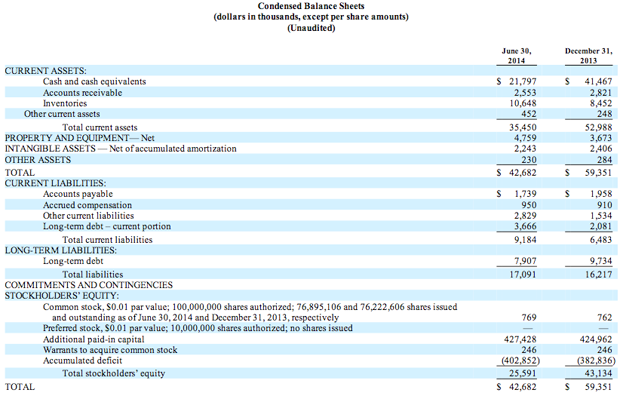The width and height of the screenshot is (620, 402).
Task: Select the 'Total current assets' label
Action: (x=100, y=127)
